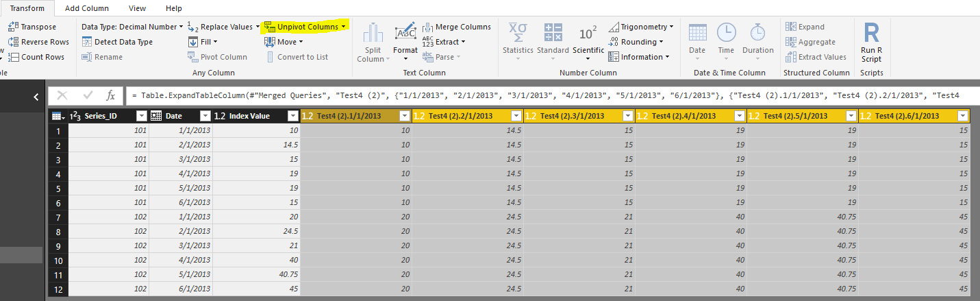
Task: Click Replace Values tool
Action: 223,27
